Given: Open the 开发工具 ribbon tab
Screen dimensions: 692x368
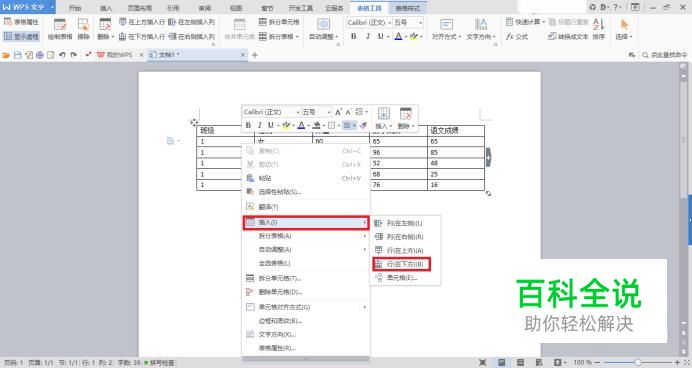Looking at the screenshot, I should 301,8.
